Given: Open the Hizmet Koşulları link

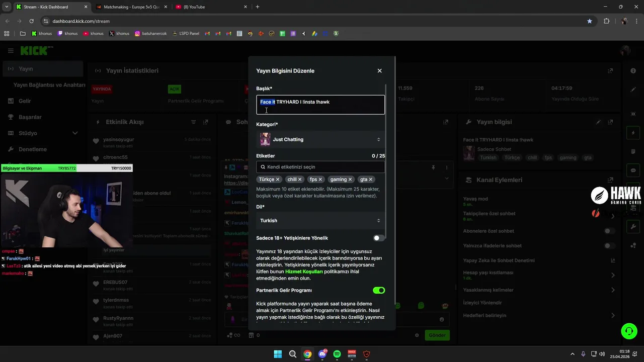Looking at the screenshot, I should point(304,271).
